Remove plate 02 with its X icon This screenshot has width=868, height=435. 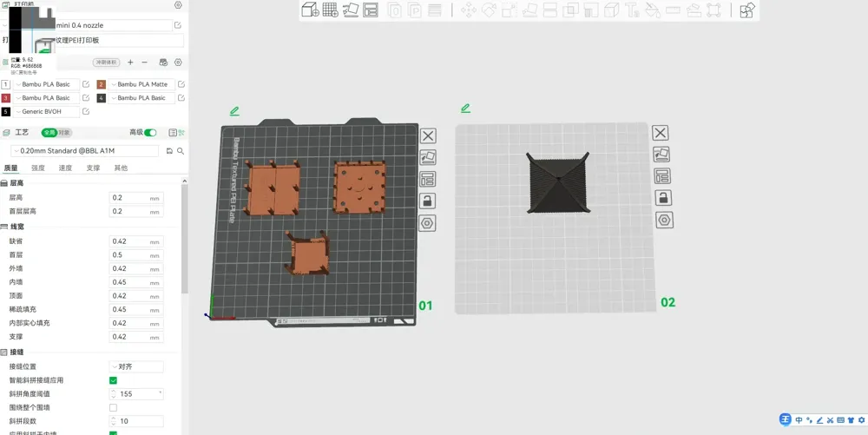point(660,133)
